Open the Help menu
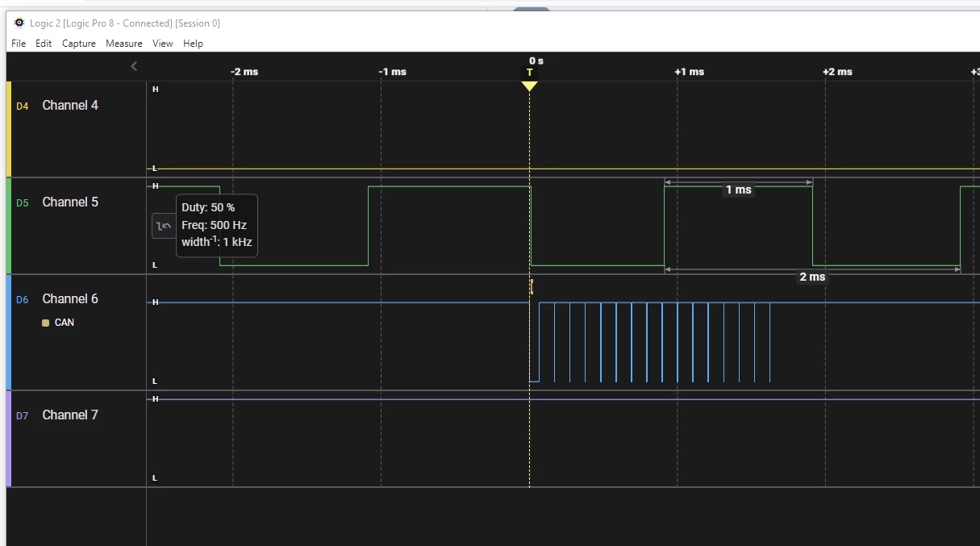Screen dimensions: 980x546 point(193,44)
